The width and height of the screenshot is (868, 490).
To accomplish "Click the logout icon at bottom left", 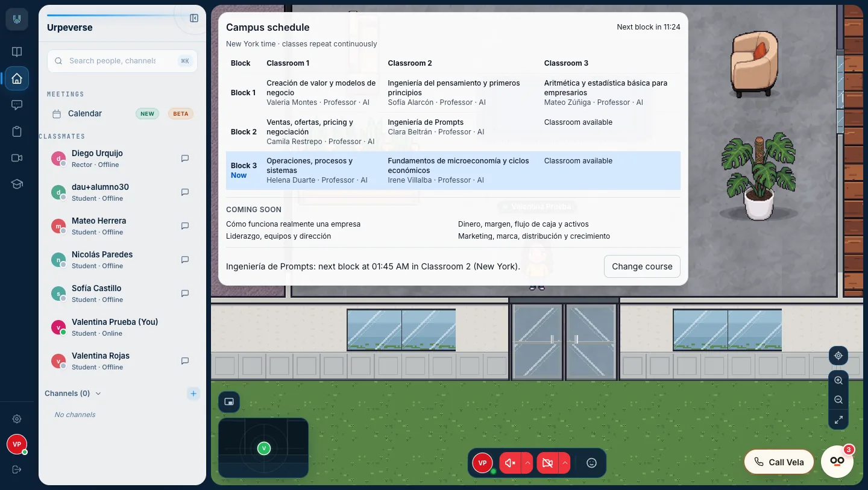I will click(17, 470).
